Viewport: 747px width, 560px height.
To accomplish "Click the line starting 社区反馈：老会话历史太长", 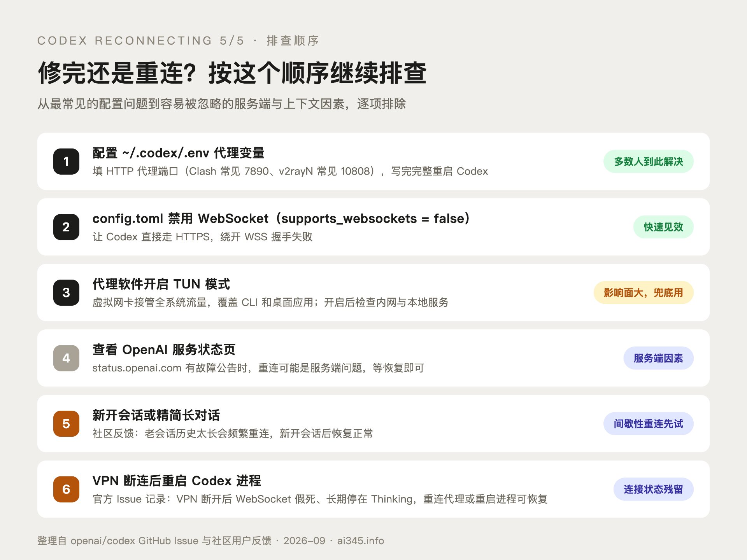I will pos(233,434).
